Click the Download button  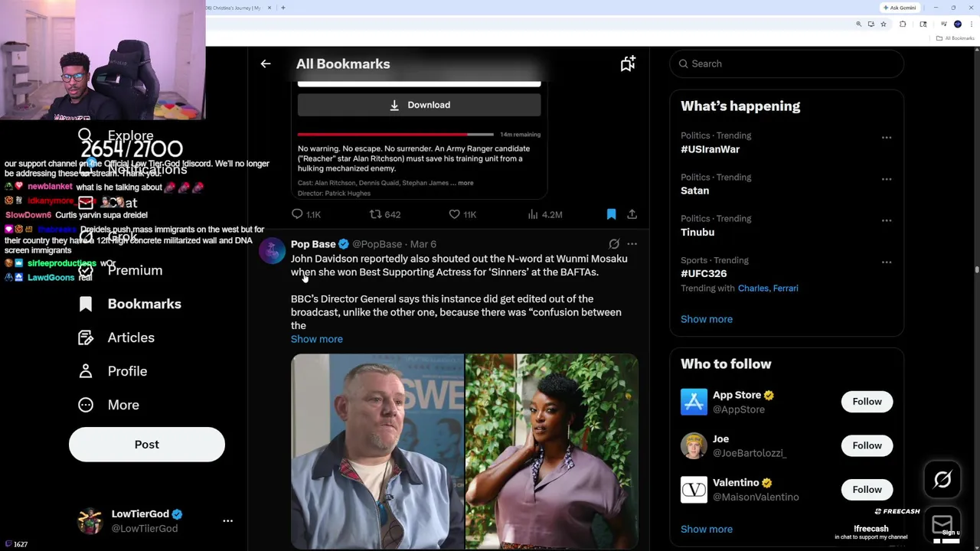(419, 105)
